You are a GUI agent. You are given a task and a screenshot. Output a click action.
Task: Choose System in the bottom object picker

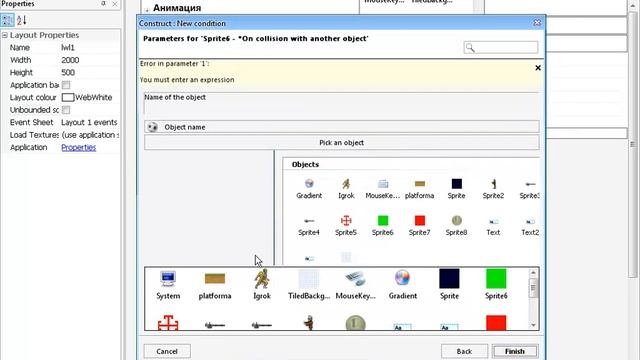tap(168, 285)
